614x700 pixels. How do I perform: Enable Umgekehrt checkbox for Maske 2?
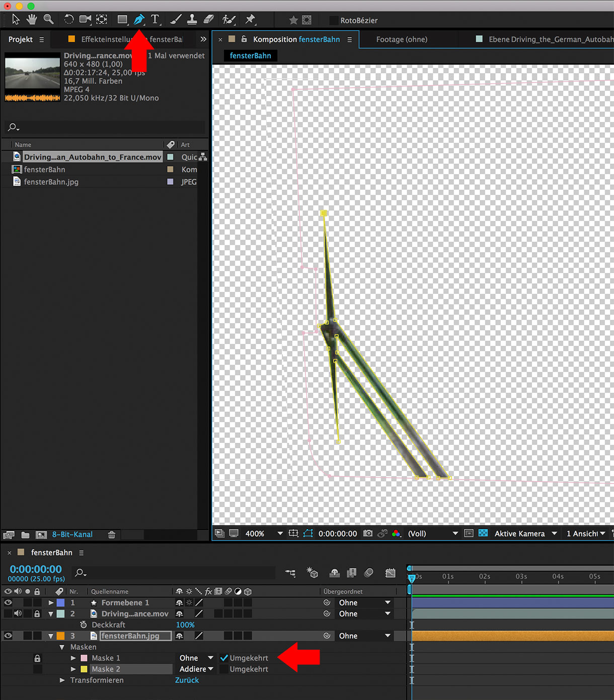tap(224, 669)
